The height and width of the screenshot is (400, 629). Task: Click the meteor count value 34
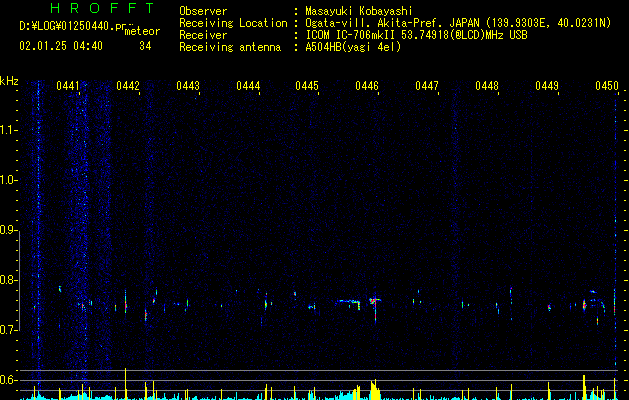click(145, 46)
